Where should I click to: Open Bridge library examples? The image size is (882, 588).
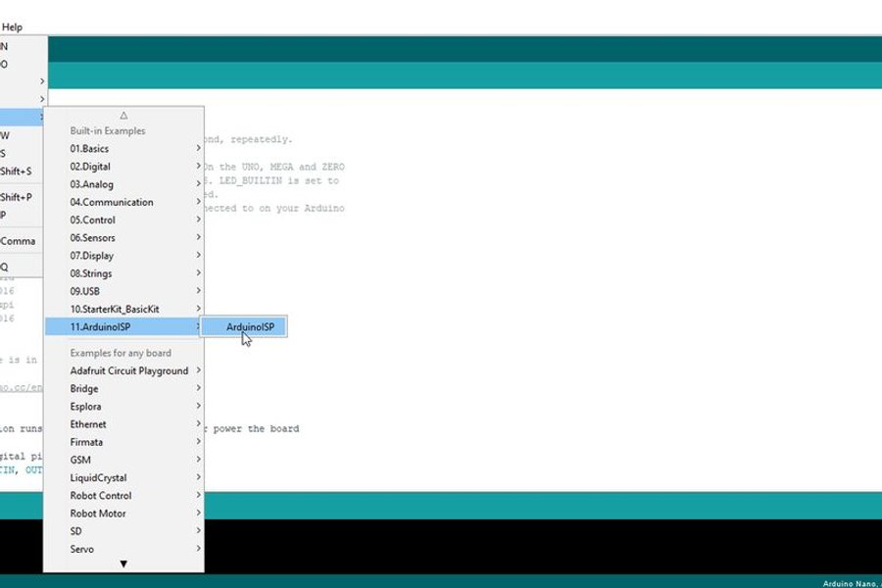[123, 389]
